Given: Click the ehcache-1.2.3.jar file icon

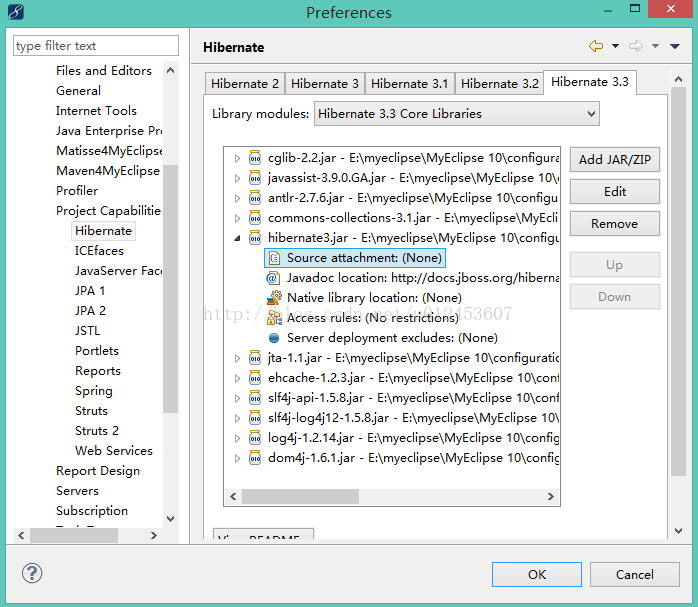Looking at the screenshot, I should 255,378.
